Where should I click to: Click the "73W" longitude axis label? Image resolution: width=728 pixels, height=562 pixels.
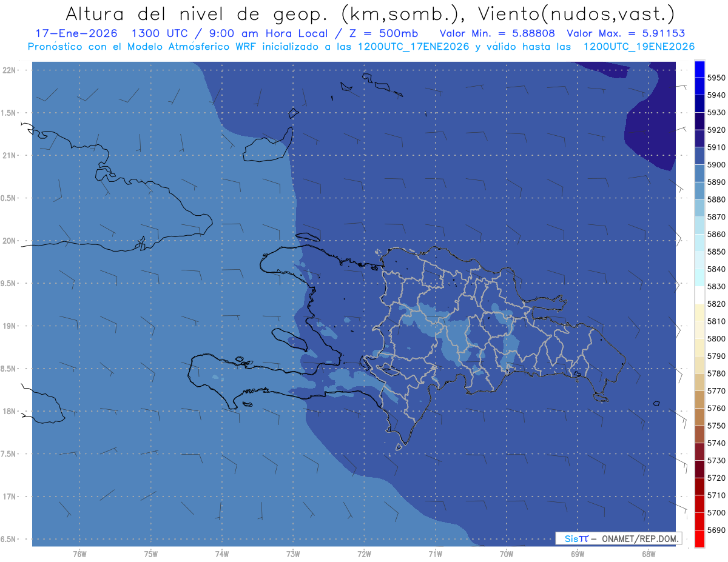(x=293, y=554)
